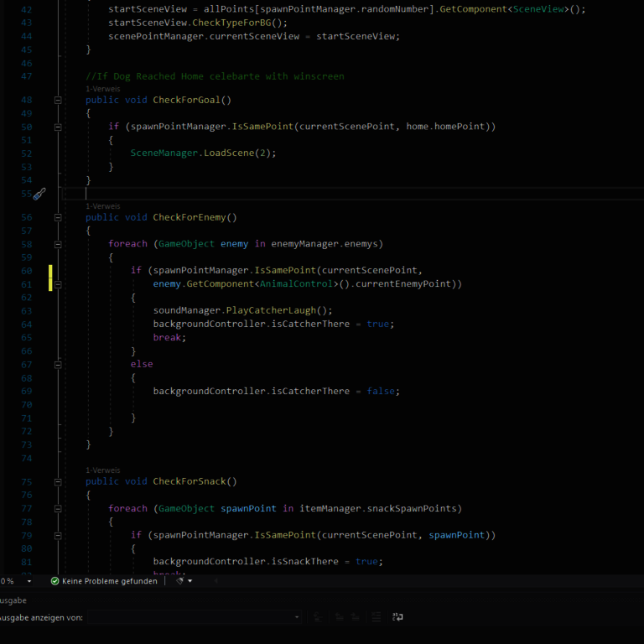644x644 pixels.
Task: Click 'Keine Probleme gefunden' status text
Action: pyautogui.click(x=109, y=581)
